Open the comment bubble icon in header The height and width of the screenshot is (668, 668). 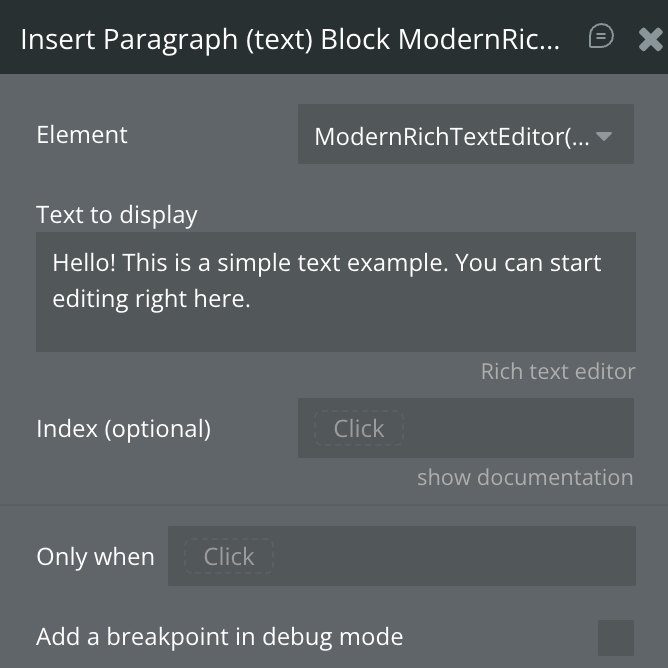pyautogui.click(x=601, y=38)
